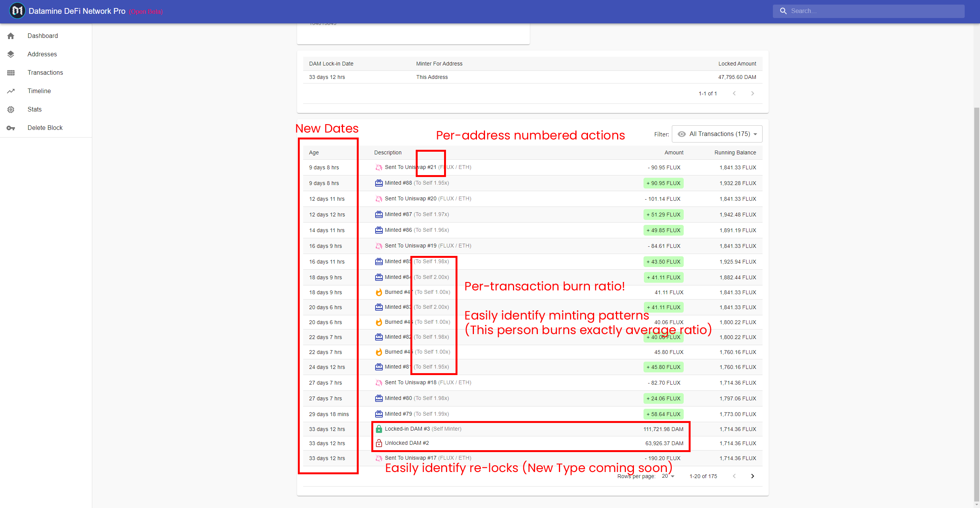Open the Delete Block menu item
The image size is (980, 508).
click(x=46, y=128)
